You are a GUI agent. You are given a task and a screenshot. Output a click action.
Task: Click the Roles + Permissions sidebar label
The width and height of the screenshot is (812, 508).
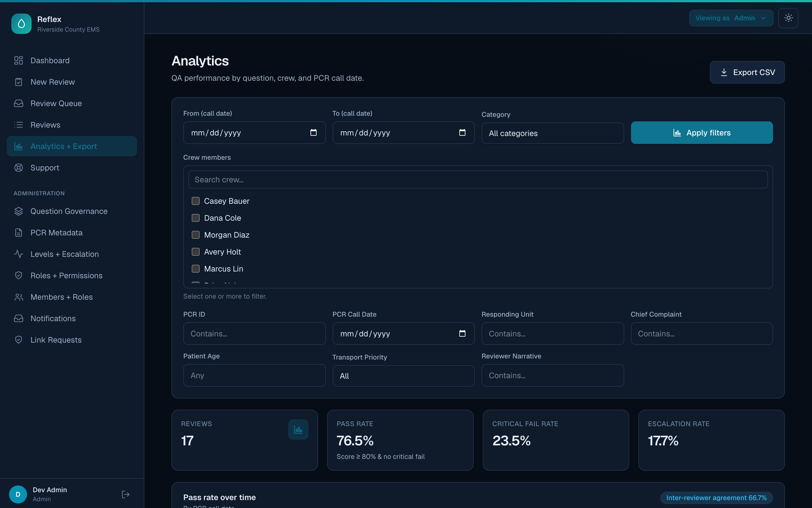67,275
